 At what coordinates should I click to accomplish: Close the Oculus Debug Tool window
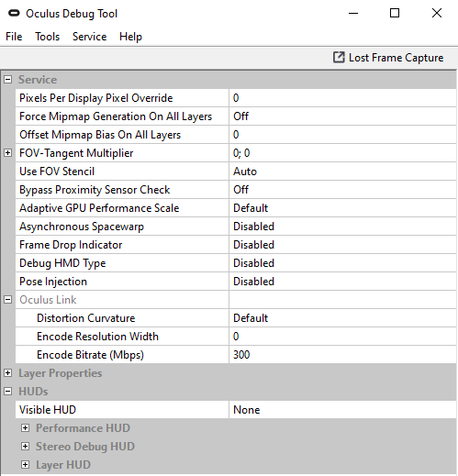click(437, 13)
